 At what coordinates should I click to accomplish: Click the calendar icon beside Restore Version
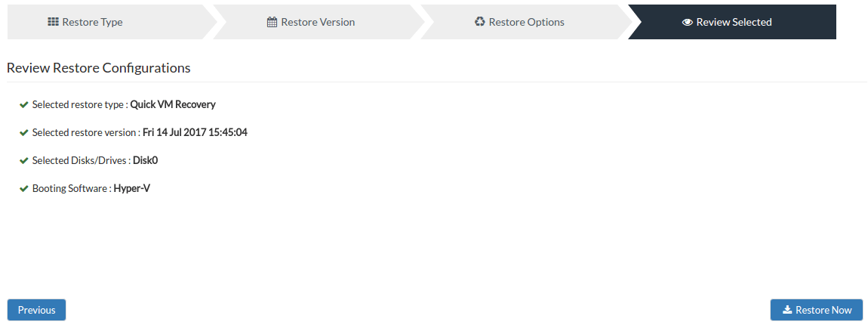[272, 22]
